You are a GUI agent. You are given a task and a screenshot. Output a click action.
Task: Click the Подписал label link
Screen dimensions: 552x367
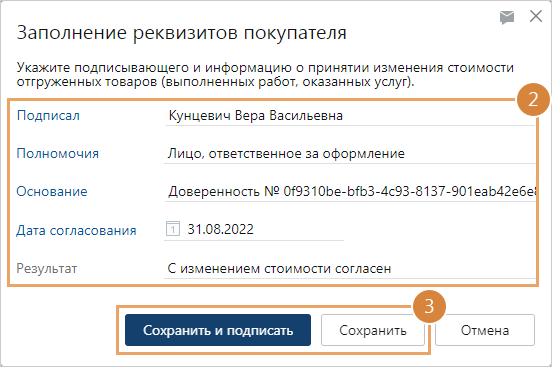(x=49, y=116)
